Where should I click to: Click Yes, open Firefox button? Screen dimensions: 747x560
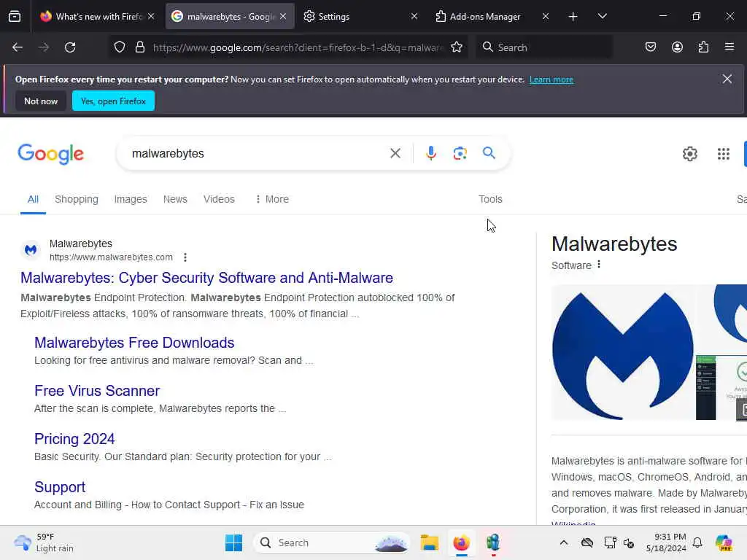click(113, 101)
